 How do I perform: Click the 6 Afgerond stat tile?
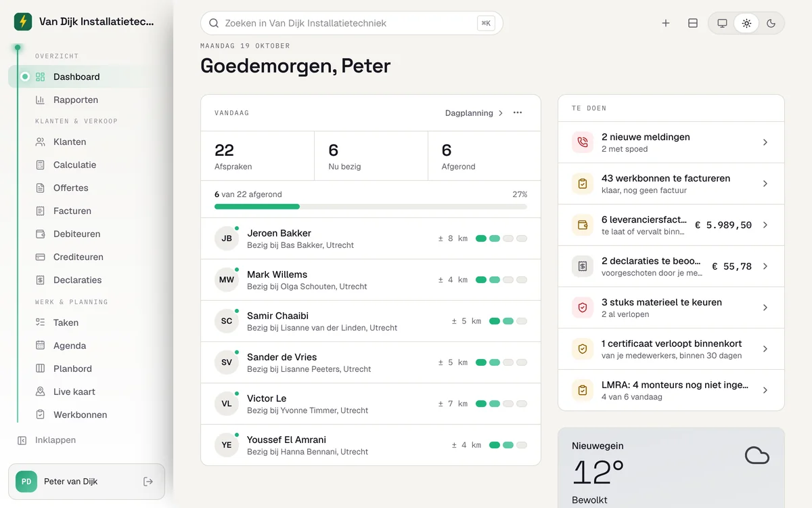click(x=484, y=156)
